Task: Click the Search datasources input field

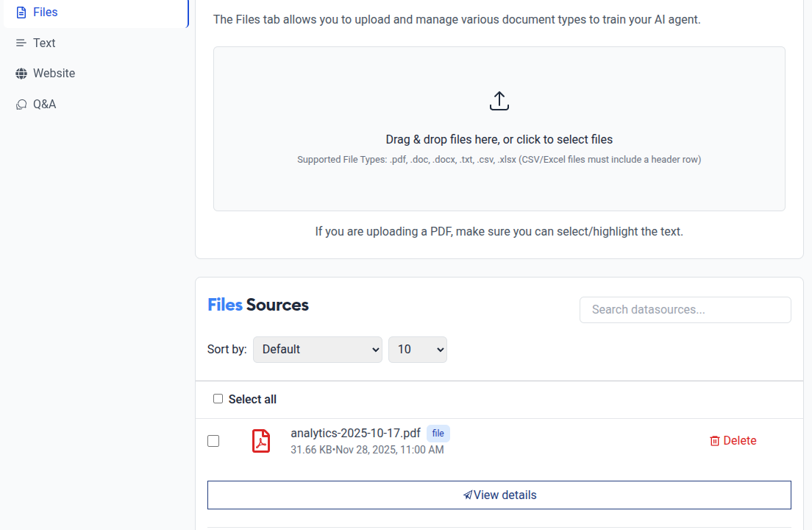Action: (685, 310)
